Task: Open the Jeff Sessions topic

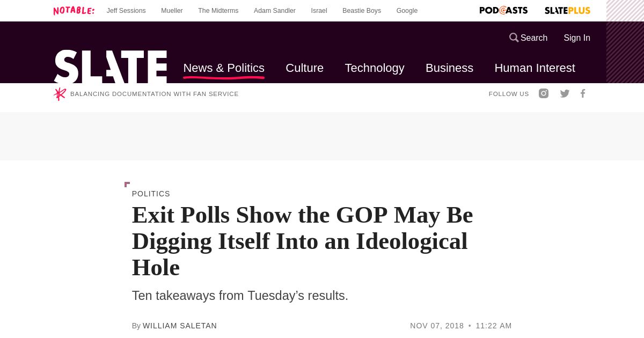Action: tap(126, 11)
